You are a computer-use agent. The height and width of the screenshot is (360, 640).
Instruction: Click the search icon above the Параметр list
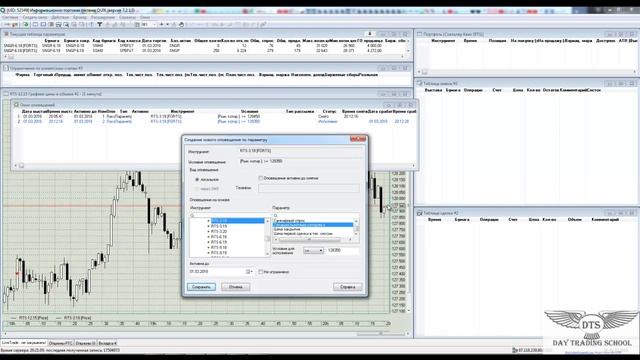coord(276,216)
